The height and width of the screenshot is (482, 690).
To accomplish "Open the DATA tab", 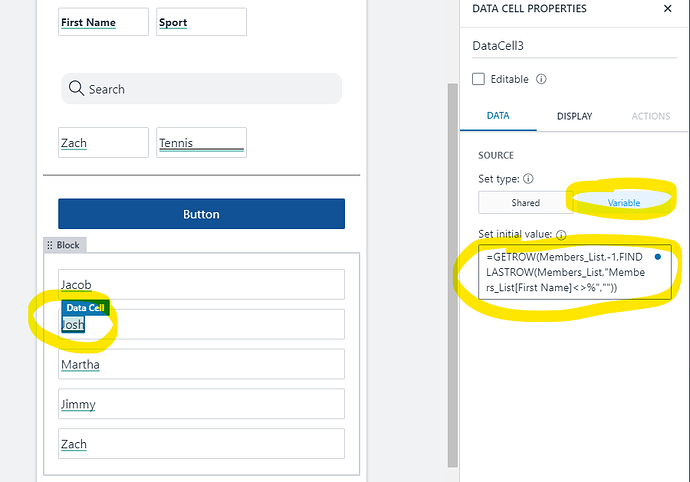I will 497,116.
